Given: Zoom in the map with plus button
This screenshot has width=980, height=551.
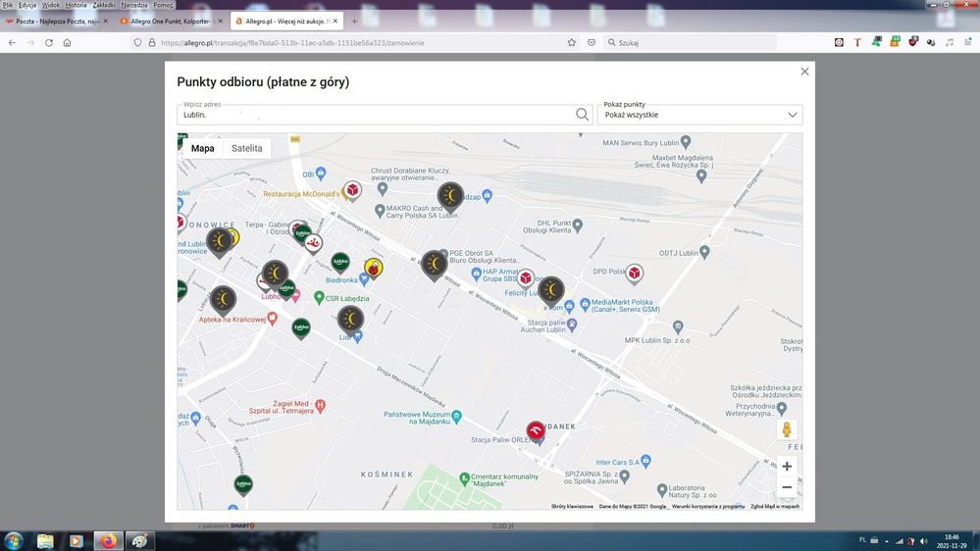Looking at the screenshot, I should (x=787, y=466).
